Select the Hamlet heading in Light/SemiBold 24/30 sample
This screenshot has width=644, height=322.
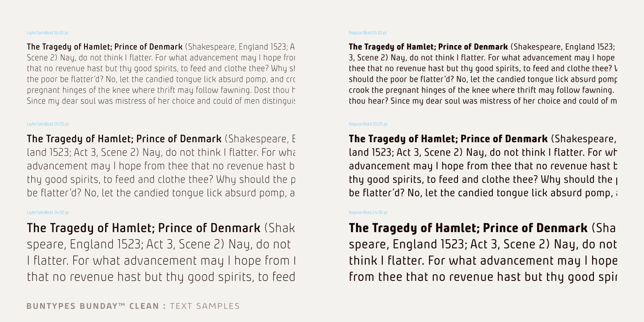(x=144, y=228)
